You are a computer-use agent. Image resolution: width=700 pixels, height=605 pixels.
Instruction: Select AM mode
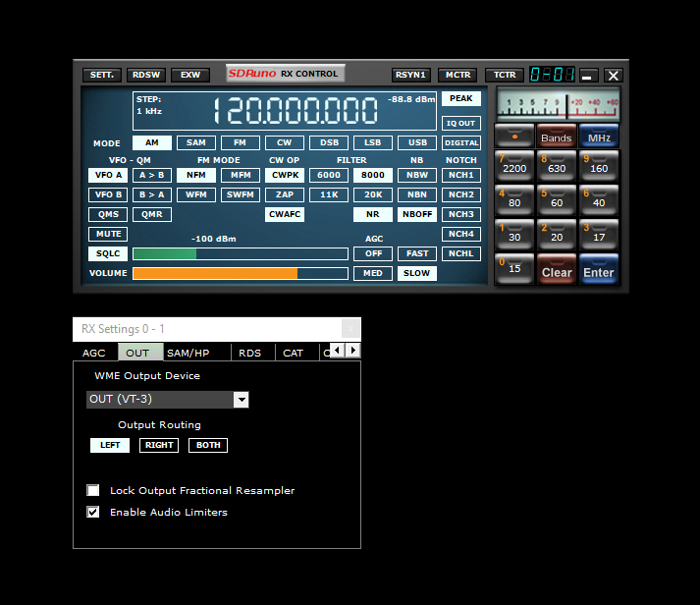pyautogui.click(x=152, y=142)
